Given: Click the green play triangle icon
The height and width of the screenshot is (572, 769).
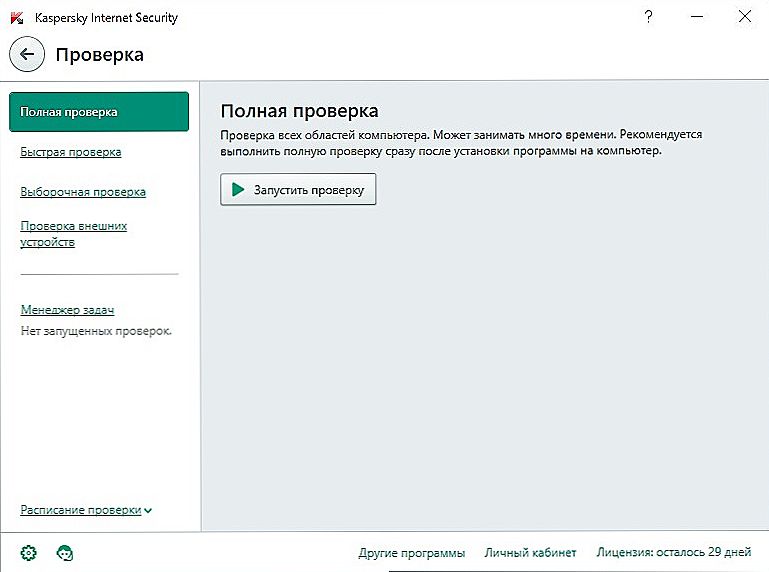Looking at the screenshot, I should (x=238, y=189).
